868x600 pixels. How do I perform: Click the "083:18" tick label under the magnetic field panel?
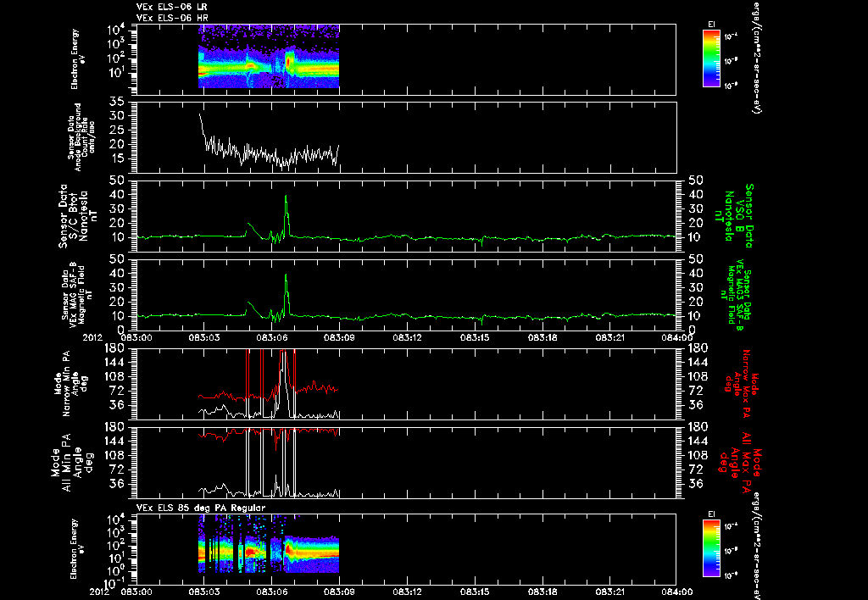point(542,337)
